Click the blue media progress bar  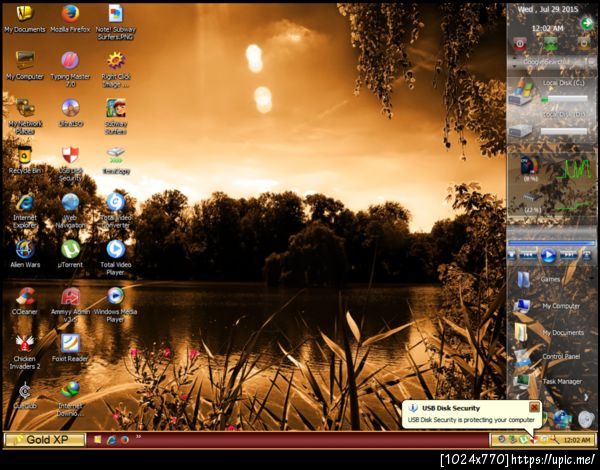coord(551,243)
